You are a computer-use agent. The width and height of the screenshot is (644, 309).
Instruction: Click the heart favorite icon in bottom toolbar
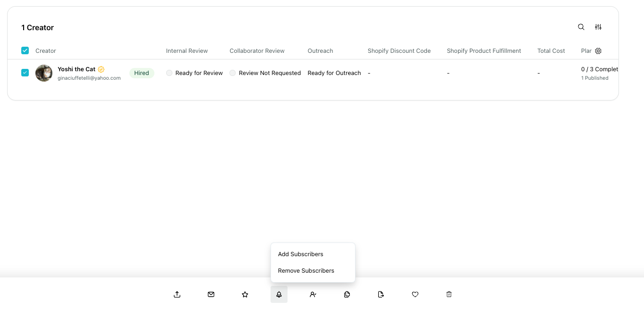(415, 294)
